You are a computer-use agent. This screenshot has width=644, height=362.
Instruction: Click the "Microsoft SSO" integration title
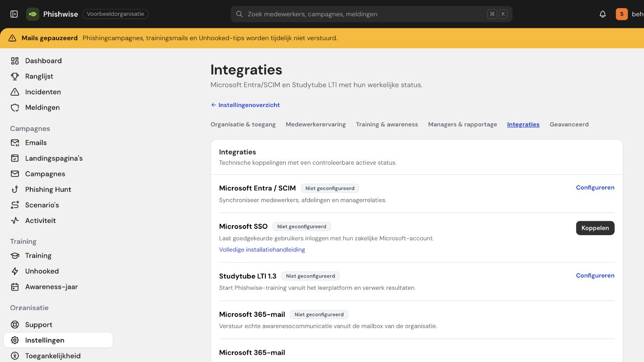coord(243,227)
